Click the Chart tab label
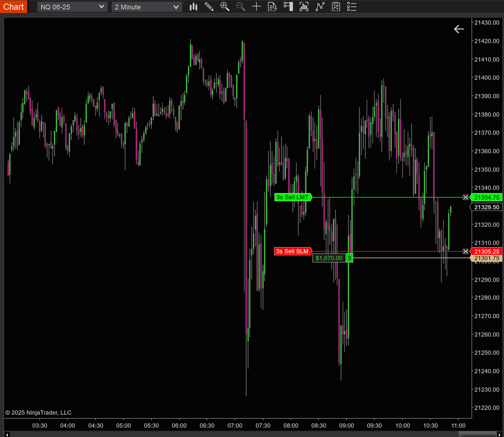The image size is (504, 437). pos(13,7)
